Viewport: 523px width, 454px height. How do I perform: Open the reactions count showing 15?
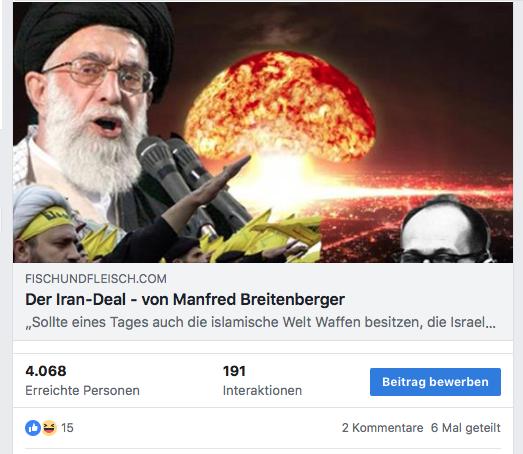[x=67, y=428]
